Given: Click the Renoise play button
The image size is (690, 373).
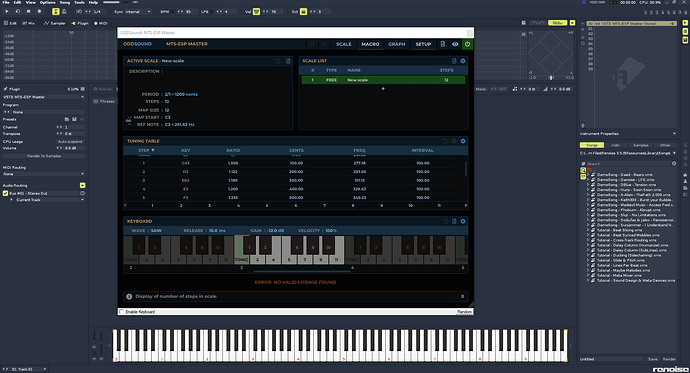Looking at the screenshot, I should point(7,11).
